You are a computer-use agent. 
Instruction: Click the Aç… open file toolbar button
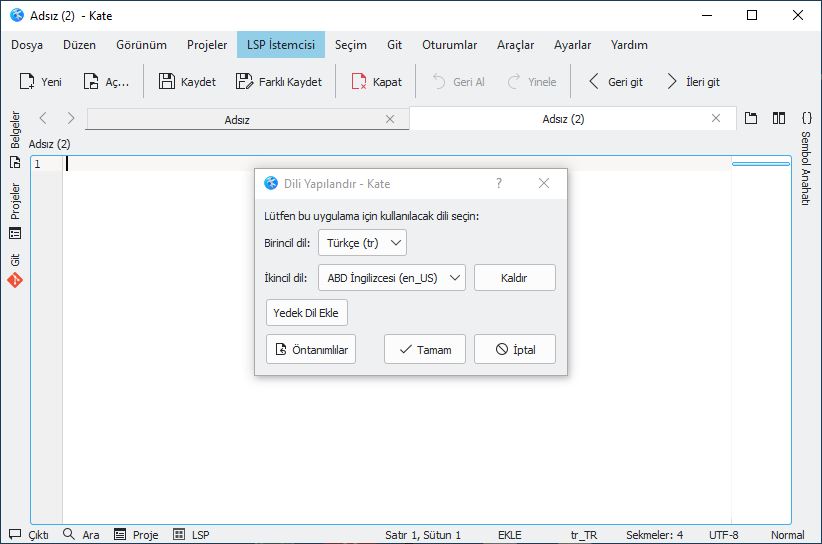[106, 82]
